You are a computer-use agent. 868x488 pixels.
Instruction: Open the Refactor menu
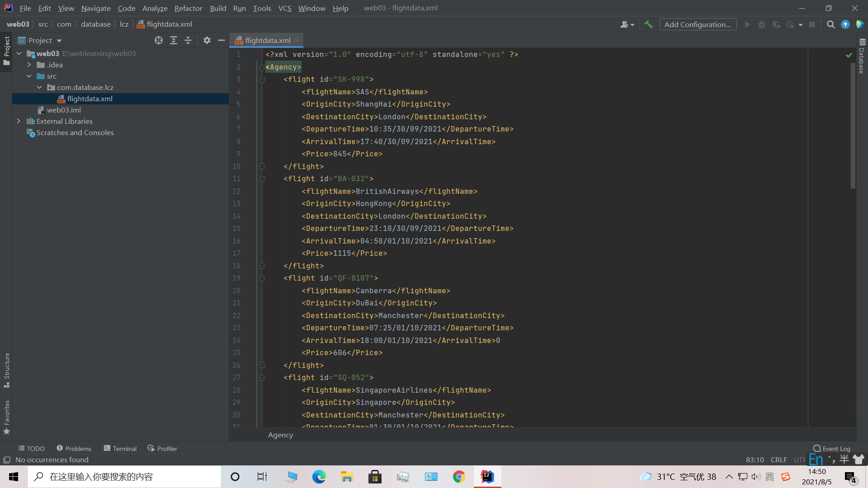[x=188, y=8]
